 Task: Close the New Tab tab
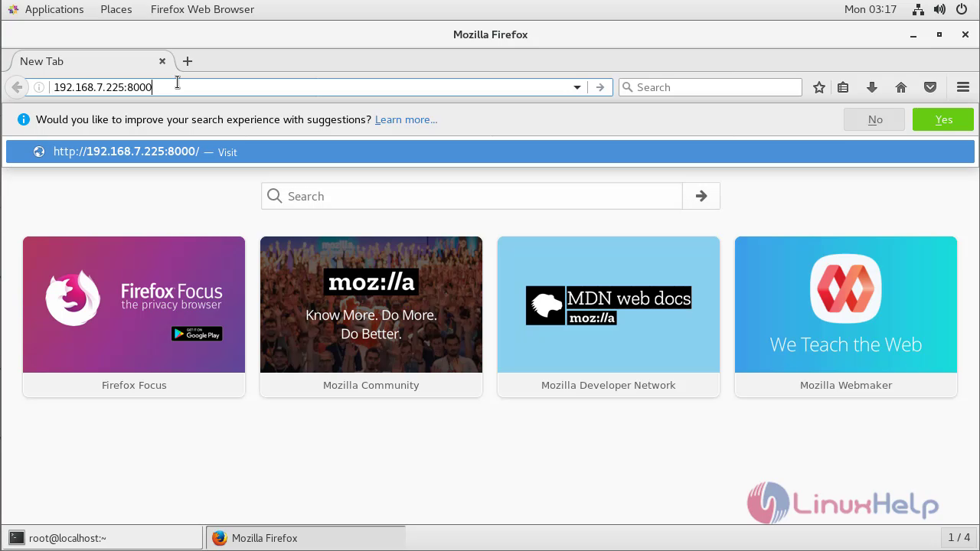162,61
